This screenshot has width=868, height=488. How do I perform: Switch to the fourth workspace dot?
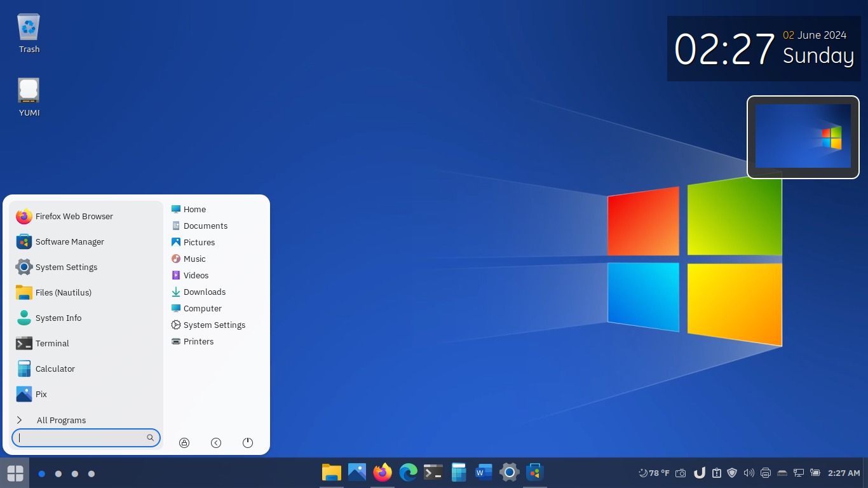(x=92, y=473)
